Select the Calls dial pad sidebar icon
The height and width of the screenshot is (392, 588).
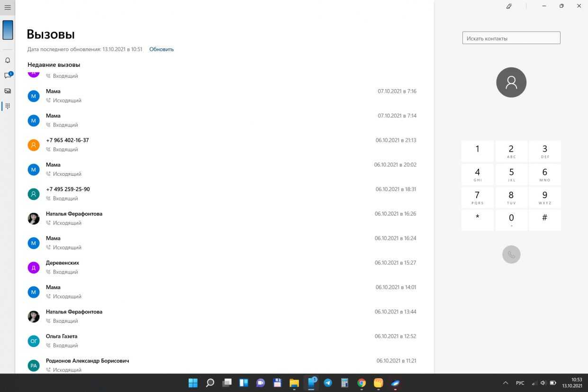[8, 106]
